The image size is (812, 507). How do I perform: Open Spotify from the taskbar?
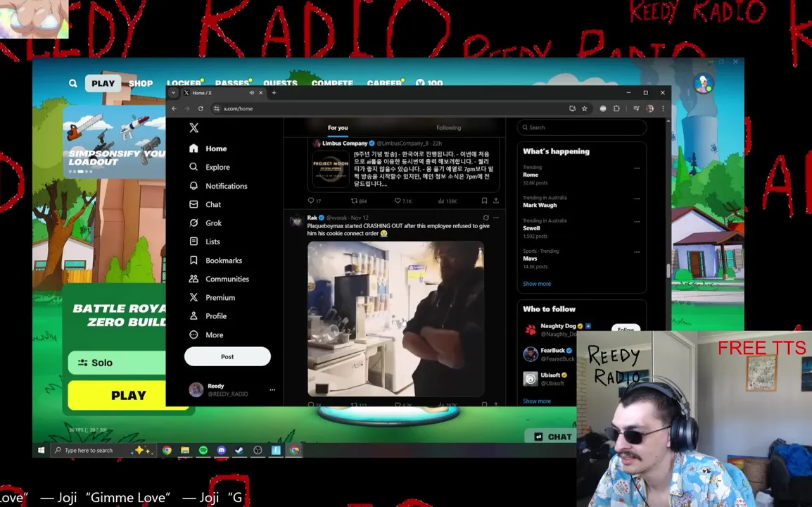tap(203, 451)
